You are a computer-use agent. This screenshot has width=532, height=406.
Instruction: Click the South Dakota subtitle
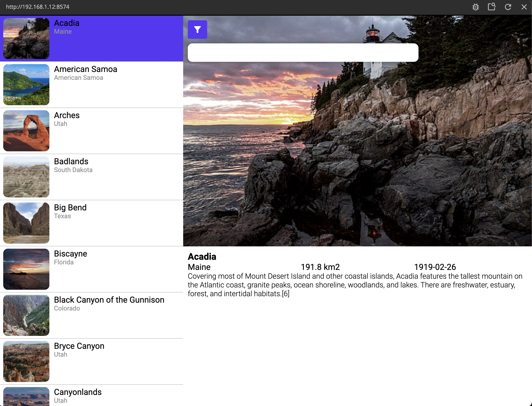click(73, 170)
